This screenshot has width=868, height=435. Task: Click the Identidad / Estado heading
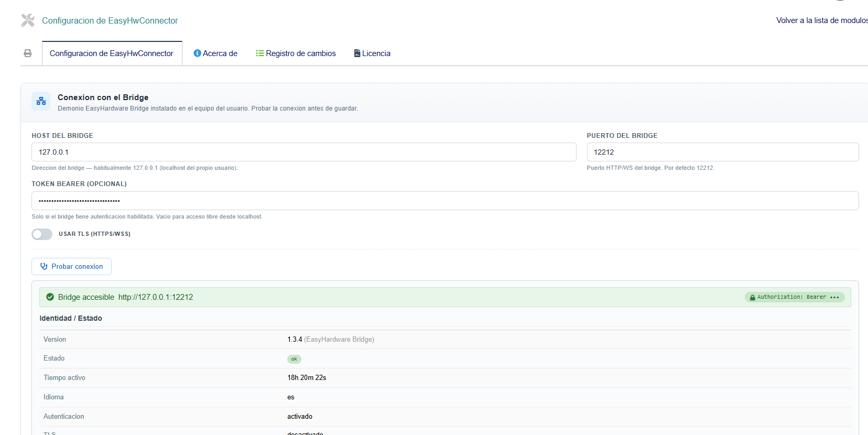pyautogui.click(x=71, y=318)
